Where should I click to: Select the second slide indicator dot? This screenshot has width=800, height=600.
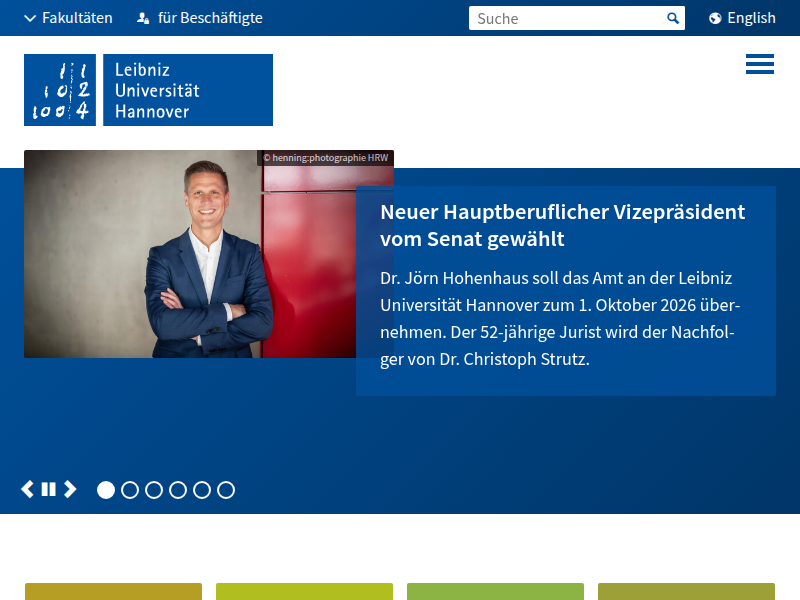click(x=130, y=490)
